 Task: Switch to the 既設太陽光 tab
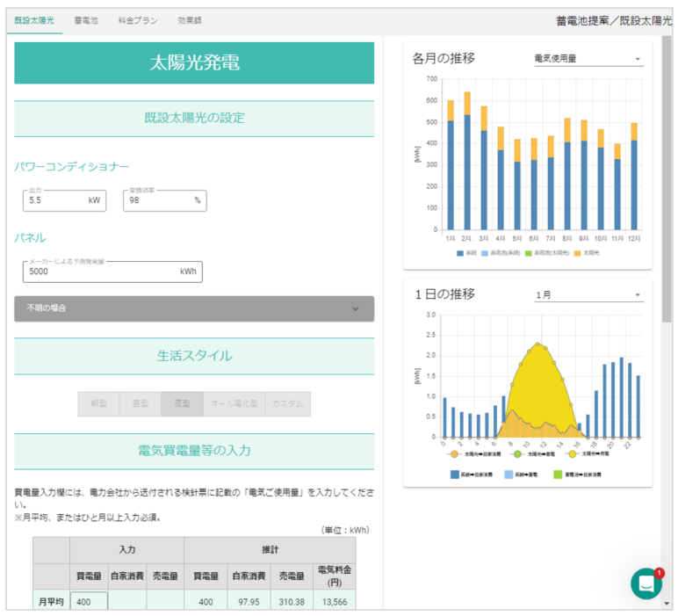coord(34,20)
